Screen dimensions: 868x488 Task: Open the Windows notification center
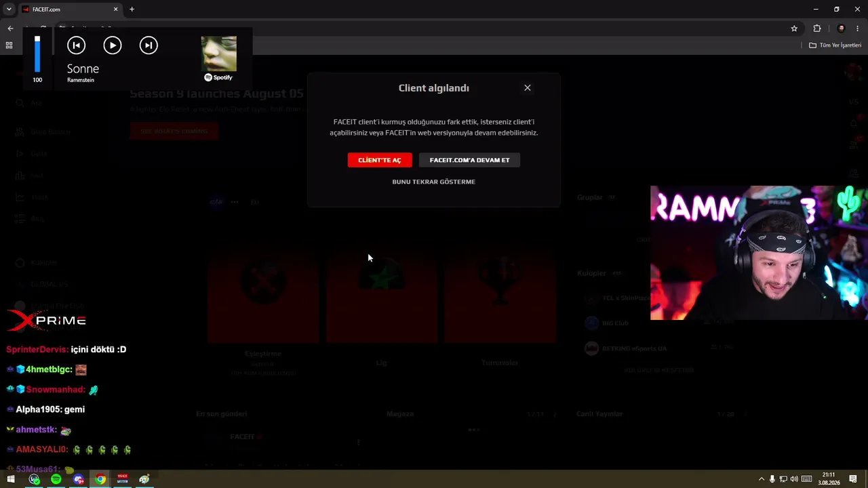coord(853,479)
